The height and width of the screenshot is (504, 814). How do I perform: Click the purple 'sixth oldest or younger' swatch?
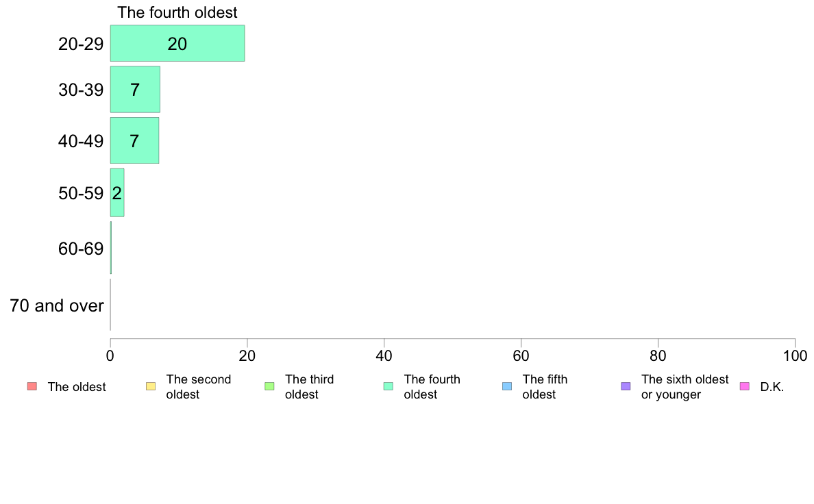[x=626, y=387]
